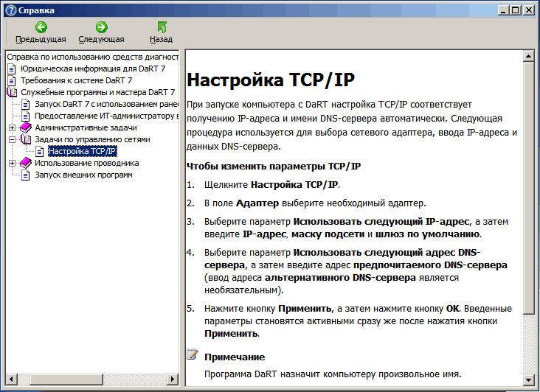The width and height of the screenshot is (540, 392).
Task: Click bold text шлюз по умолчанию
Action: (427, 234)
